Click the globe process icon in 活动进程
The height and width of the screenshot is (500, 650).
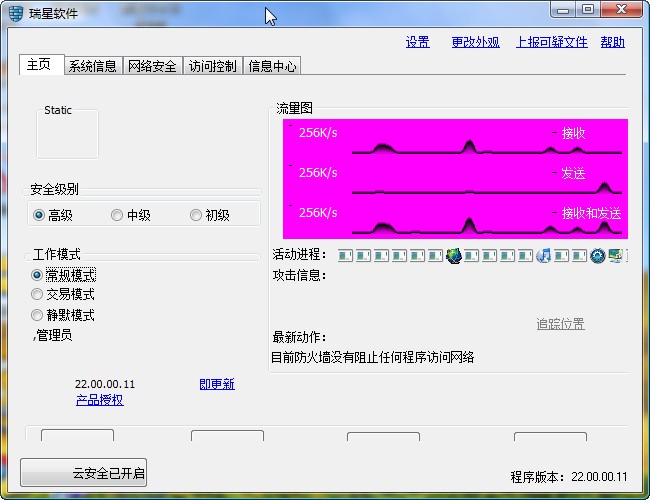(x=454, y=256)
